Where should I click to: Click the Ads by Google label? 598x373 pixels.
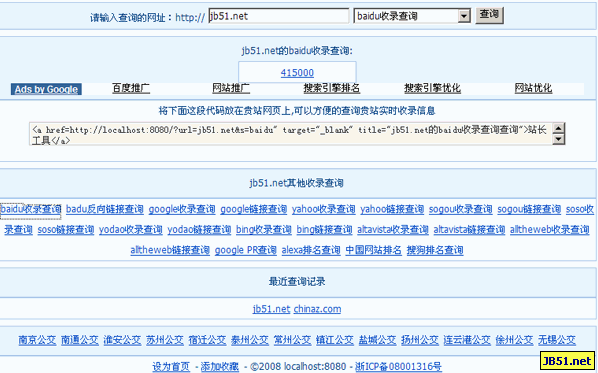(x=46, y=89)
